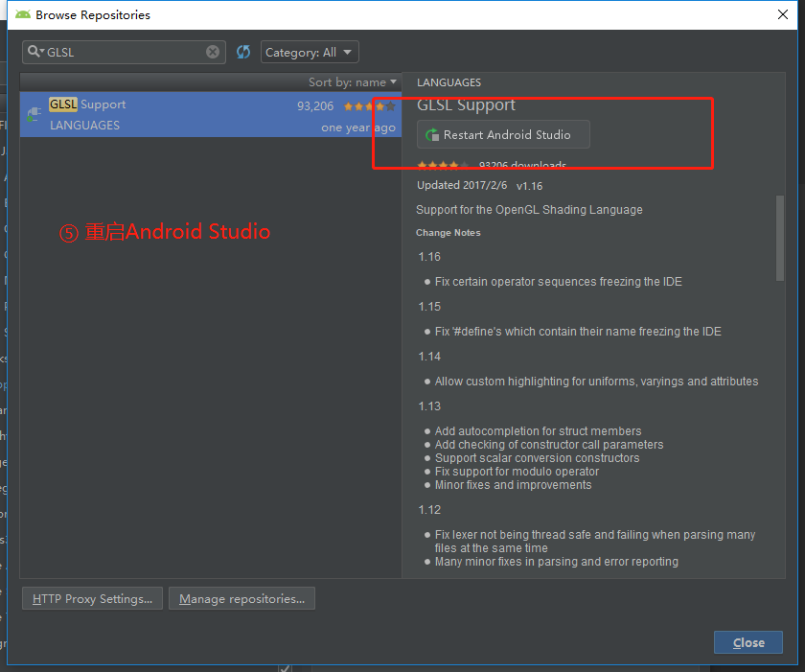The height and width of the screenshot is (672, 805).
Task: Open the Manage repositories dialog
Action: [241, 598]
